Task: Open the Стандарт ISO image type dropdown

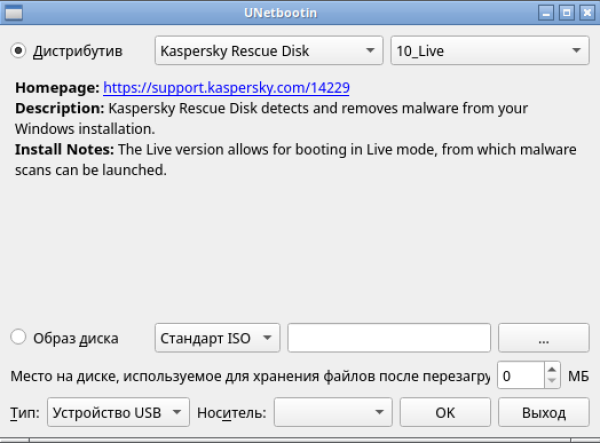Action: coord(218,338)
